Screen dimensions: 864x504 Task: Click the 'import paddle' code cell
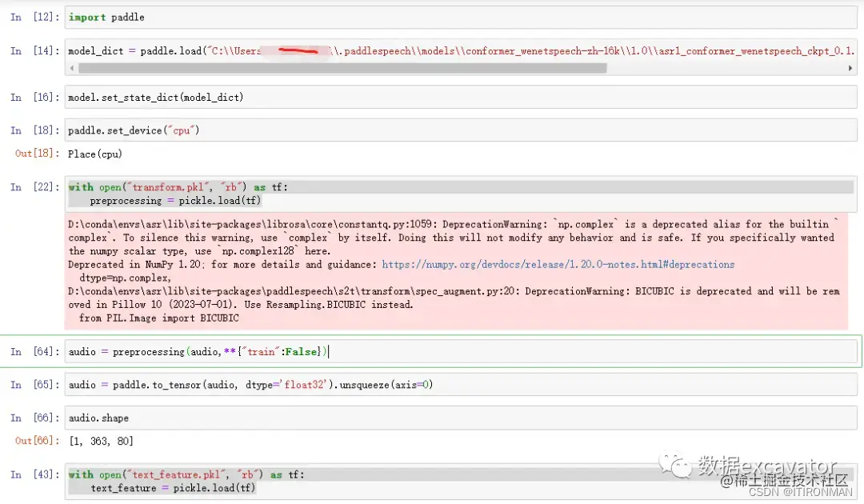click(x=460, y=17)
